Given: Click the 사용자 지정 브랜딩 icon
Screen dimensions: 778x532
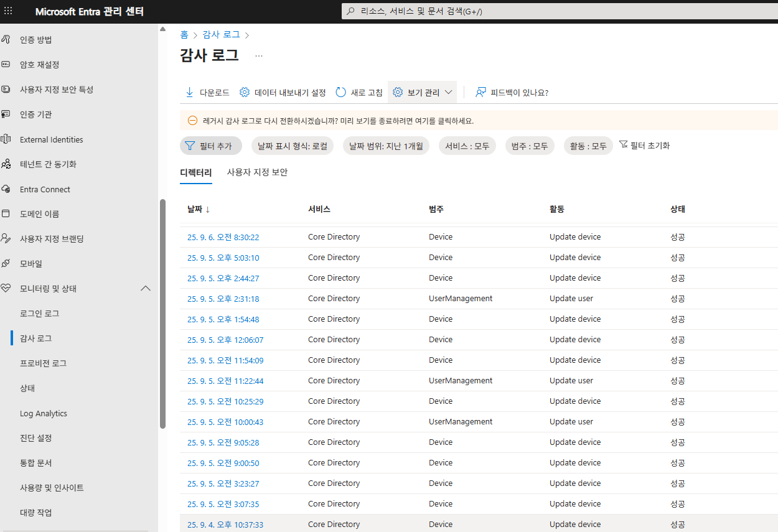Looking at the screenshot, I should click(6, 239).
